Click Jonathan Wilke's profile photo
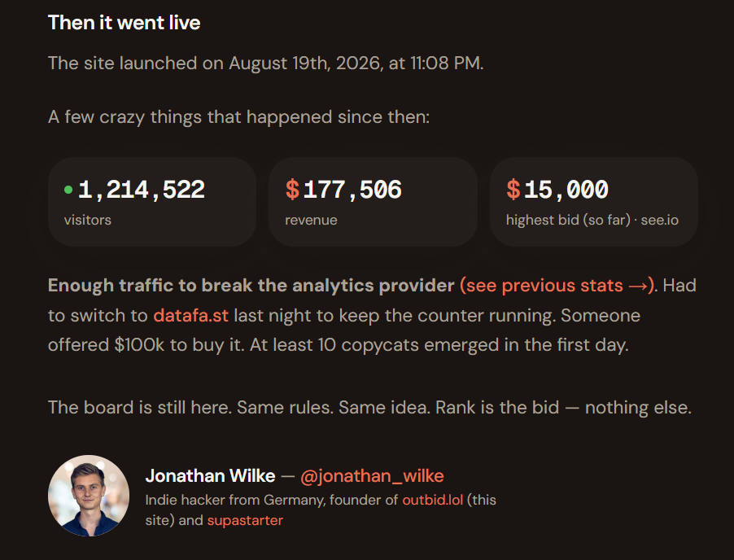734x560 pixels. 89,496
